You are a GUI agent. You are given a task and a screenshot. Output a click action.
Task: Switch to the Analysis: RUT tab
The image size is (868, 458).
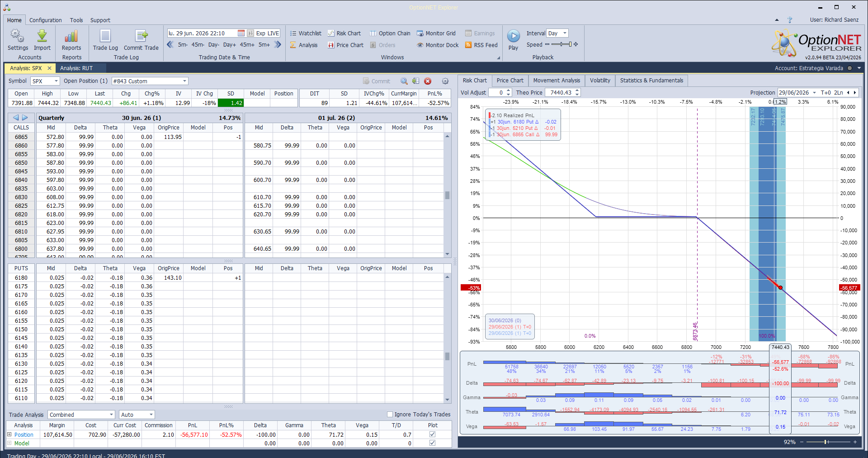pyautogui.click(x=76, y=68)
